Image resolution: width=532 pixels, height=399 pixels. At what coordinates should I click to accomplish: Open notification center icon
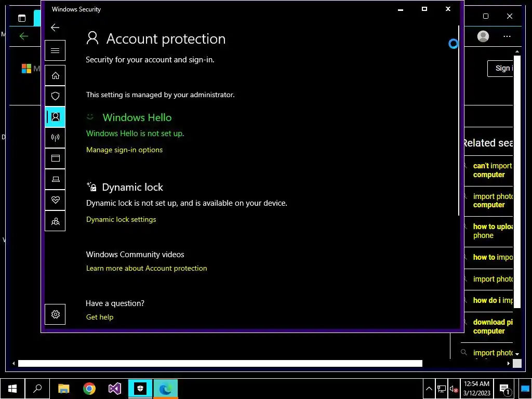coord(505,389)
